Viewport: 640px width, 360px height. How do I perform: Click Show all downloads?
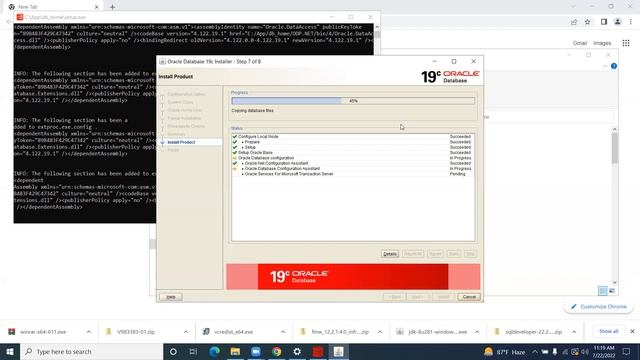(609, 331)
